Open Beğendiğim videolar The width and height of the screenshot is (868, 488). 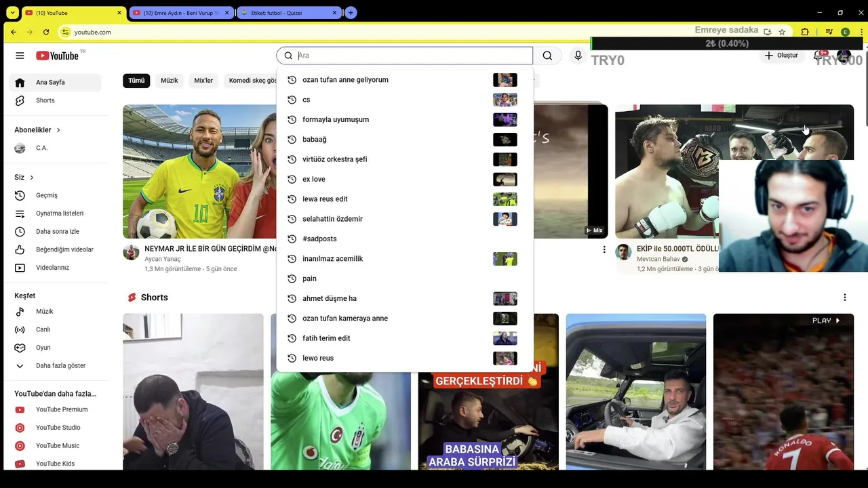(x=55, y=249)
